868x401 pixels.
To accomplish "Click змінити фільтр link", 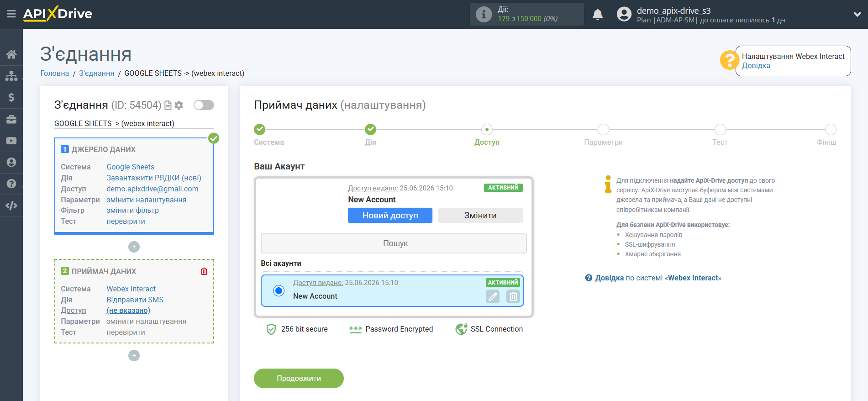I will (133, 210).
